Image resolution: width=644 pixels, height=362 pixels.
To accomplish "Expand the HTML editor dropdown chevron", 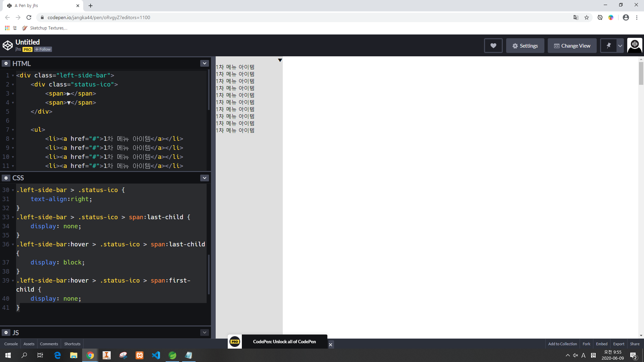I will click(204, 63).
